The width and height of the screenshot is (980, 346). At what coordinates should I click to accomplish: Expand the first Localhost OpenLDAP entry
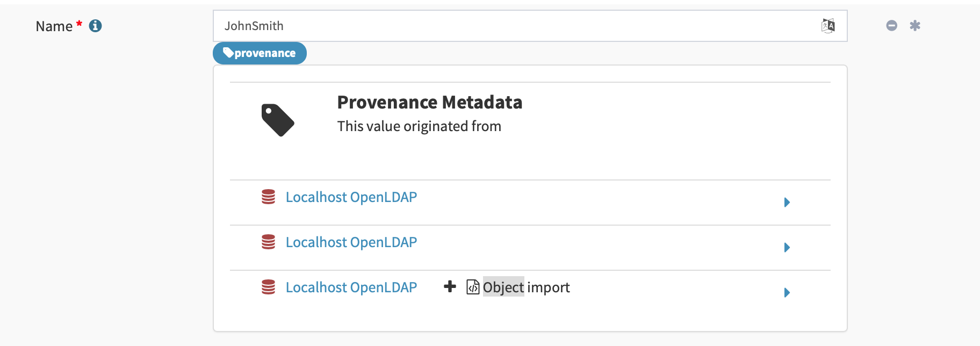[787, 203]
